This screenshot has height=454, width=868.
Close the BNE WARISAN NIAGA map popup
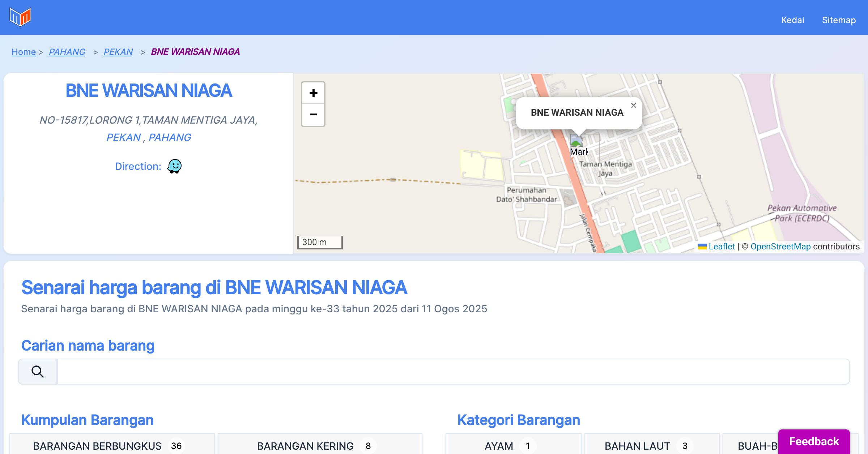pos(633,106)
